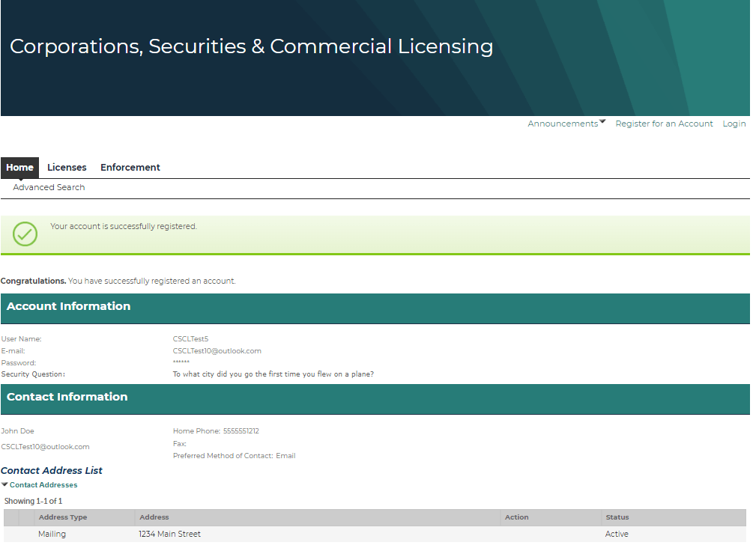Select the masked Password value

tap(181, 362)
